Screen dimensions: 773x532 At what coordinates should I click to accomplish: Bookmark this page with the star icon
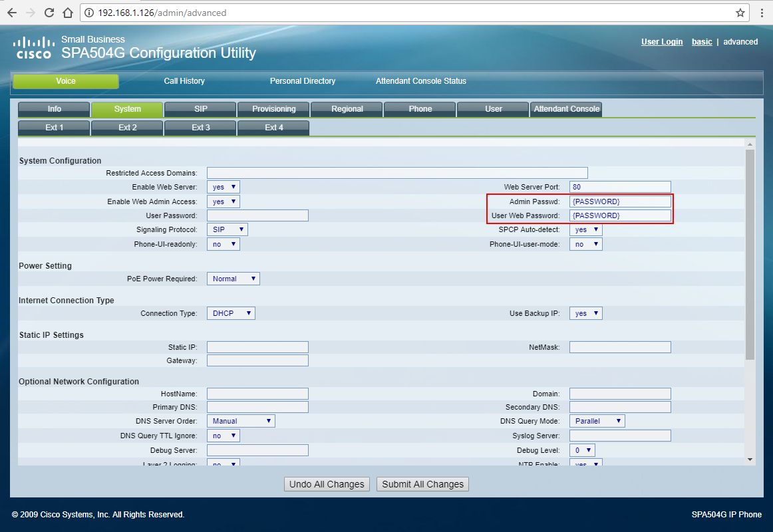(740, 13)
